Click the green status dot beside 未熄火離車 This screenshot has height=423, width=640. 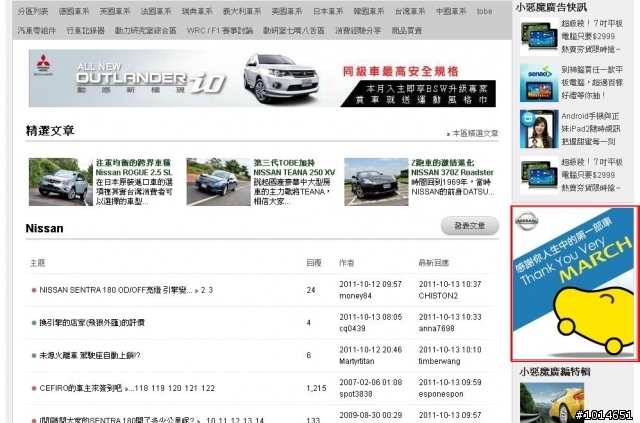coord(34,356)
